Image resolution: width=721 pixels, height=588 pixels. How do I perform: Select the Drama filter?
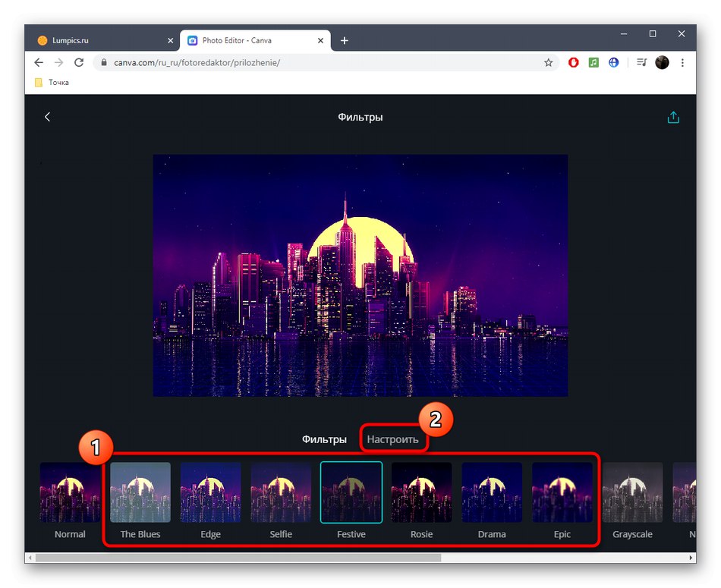pyautogui.click(x=492, y=492)
